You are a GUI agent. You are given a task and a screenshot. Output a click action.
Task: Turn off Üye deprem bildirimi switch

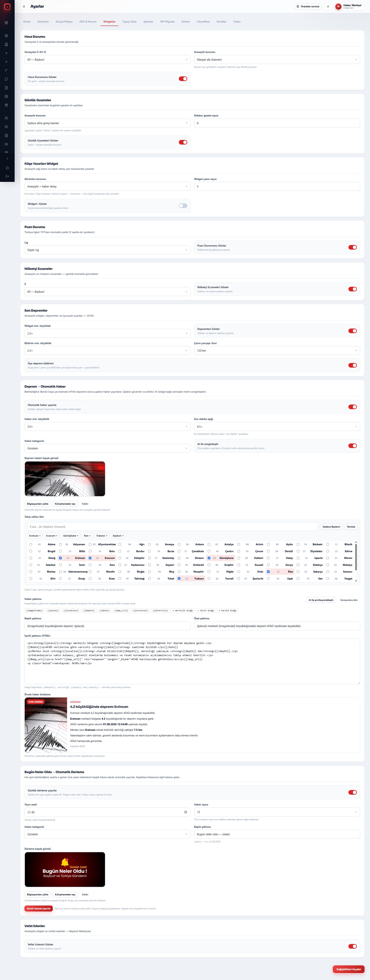click(352, 365)
